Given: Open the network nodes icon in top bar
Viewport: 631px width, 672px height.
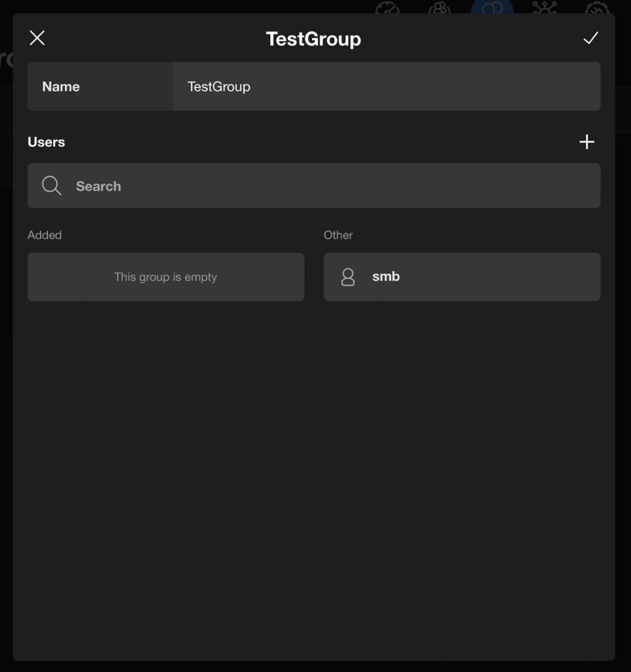Looking at the screenshot, I should (x=544, y=8).
